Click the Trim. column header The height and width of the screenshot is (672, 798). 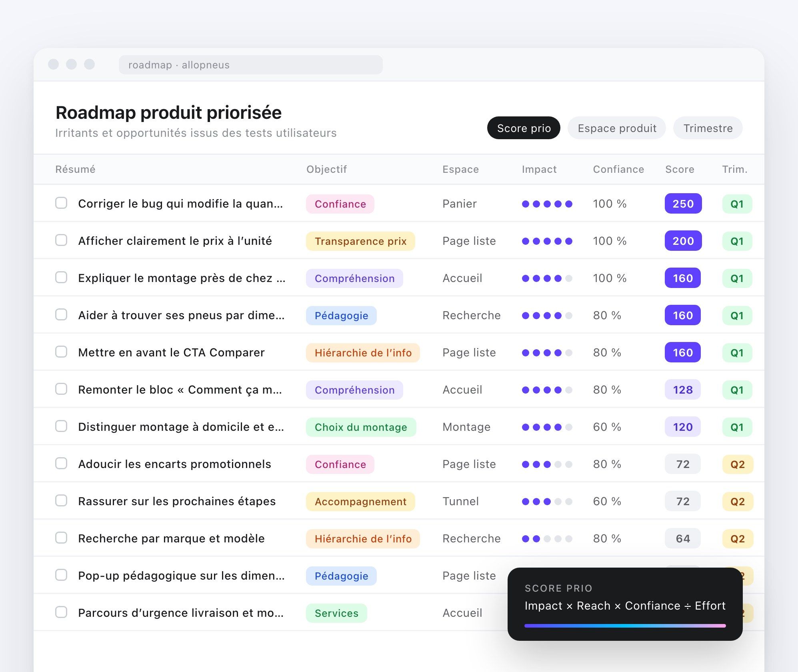coord(735,169)
